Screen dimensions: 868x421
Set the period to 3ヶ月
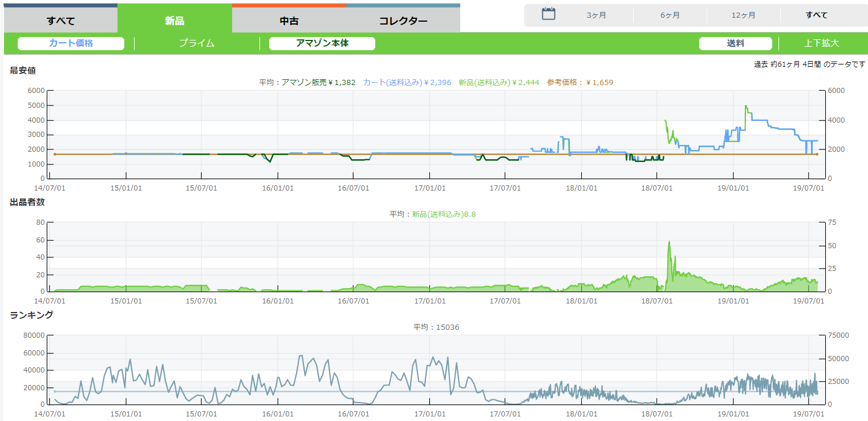[596, 15]
